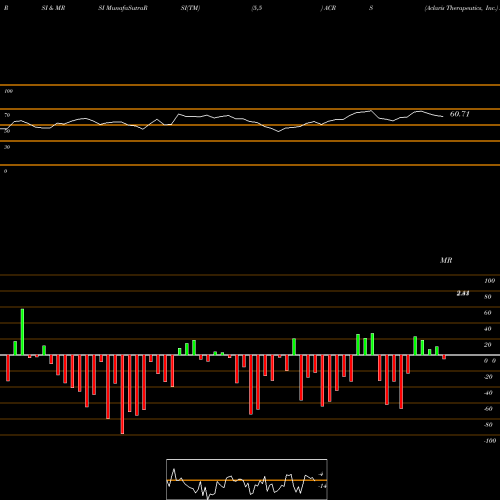
Task: Click the Aclaris Therapeutics, Inc. title text
Action: (x=461, y=8)
